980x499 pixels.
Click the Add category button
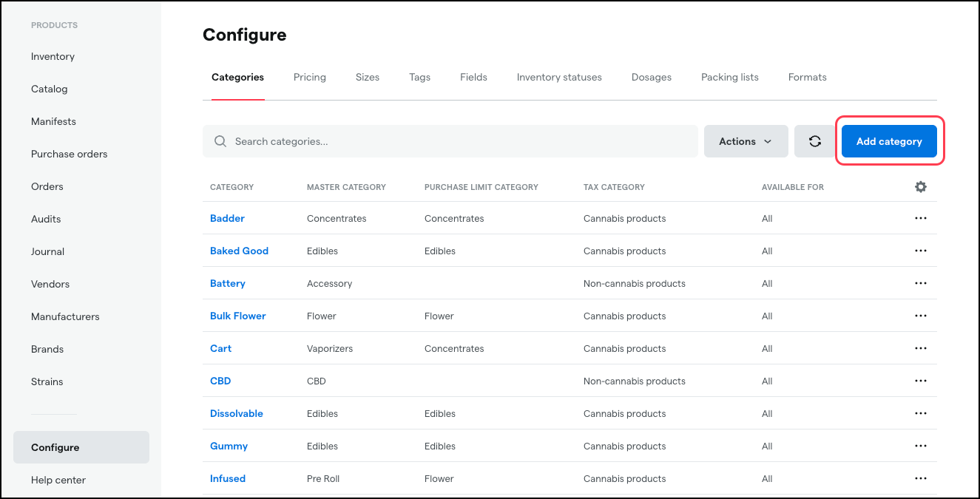click(889, 140)
